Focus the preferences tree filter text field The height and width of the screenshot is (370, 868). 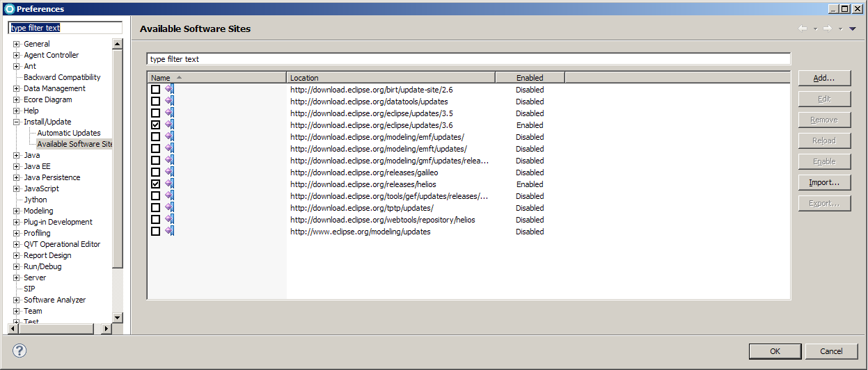[x=65, y=28]
